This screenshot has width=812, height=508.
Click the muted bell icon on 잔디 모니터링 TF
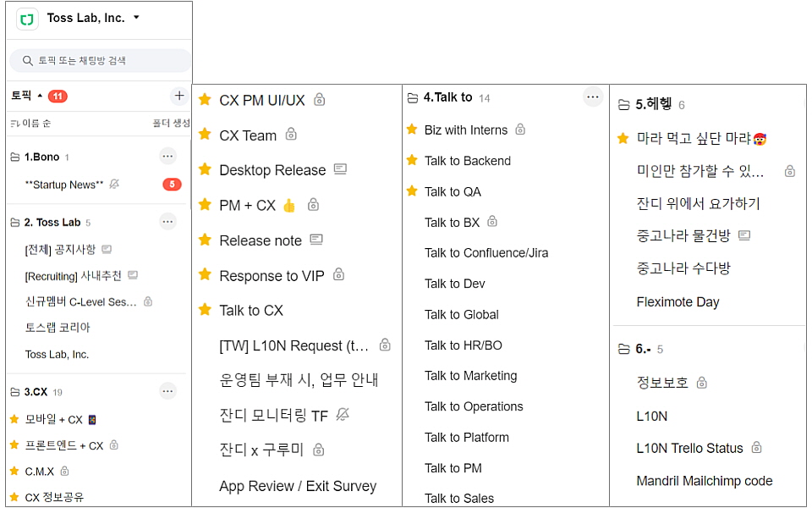(342, 414)
